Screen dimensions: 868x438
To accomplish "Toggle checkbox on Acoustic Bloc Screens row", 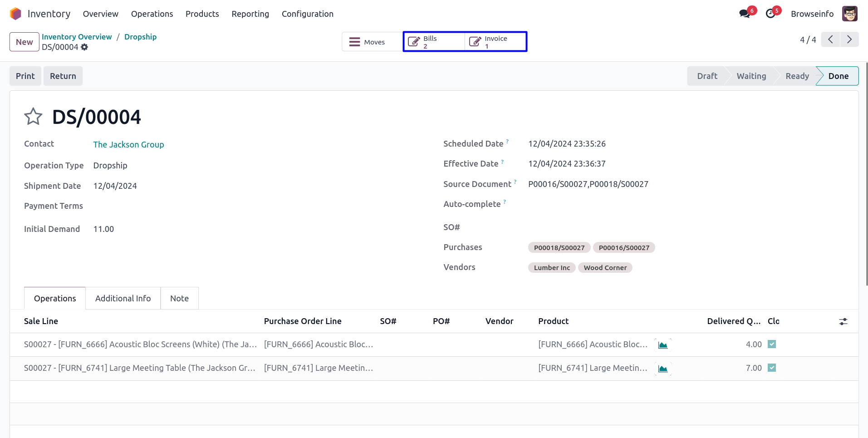I will click(772, 344).
